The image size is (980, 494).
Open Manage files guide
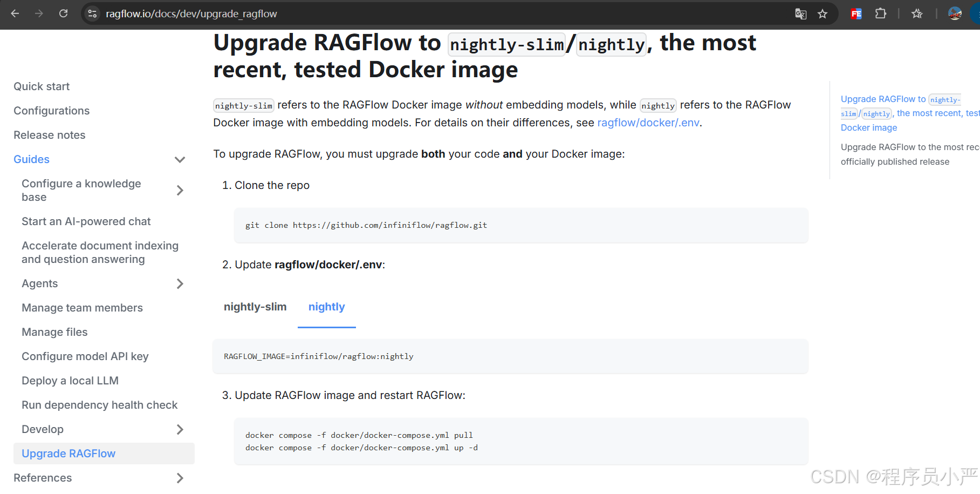[x=54, y=332]
